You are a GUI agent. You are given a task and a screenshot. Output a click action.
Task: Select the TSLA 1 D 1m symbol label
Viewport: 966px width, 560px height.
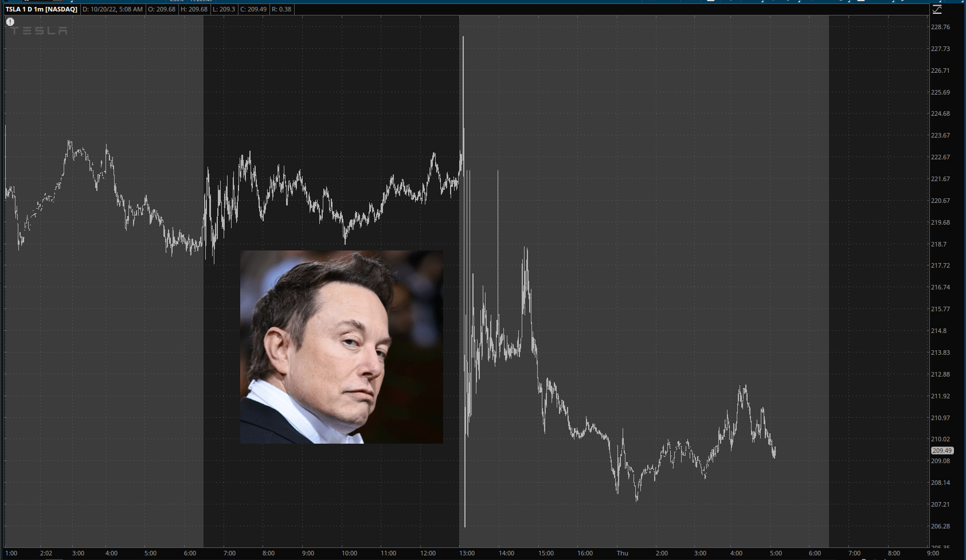pyautogui.click(x=41, y=9)
